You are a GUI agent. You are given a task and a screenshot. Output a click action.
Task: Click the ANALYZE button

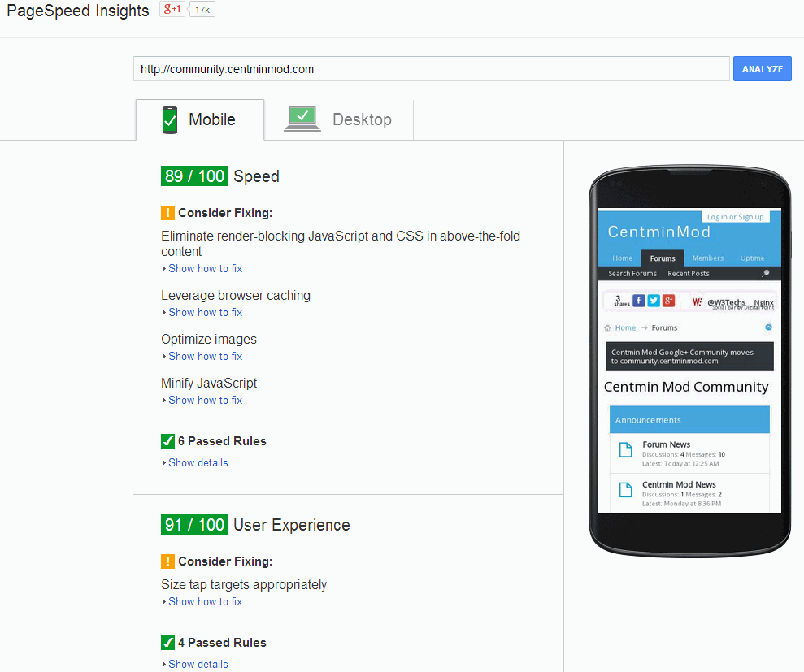pos(762,69)
